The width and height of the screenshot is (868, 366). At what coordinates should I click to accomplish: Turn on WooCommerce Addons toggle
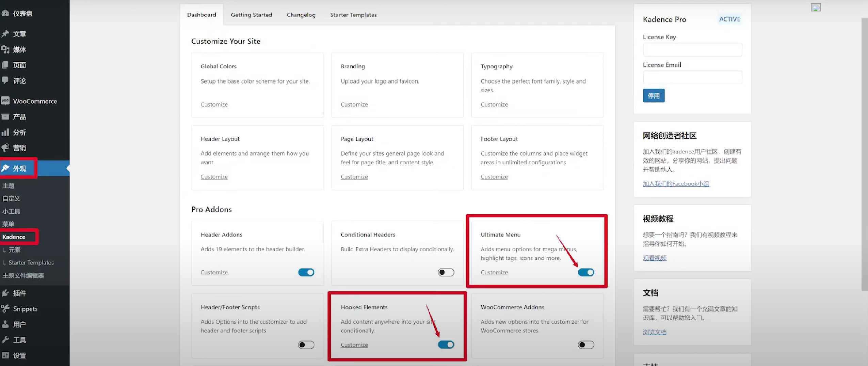[586, 345]
